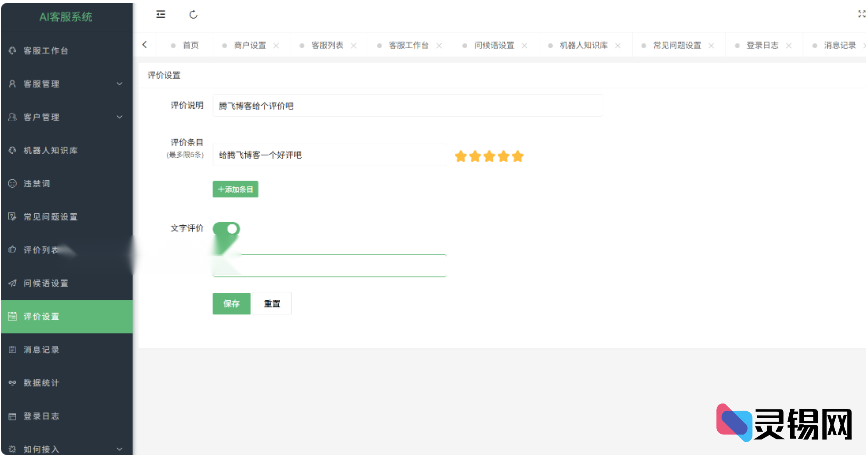Click the 消息记录 sidebar icon
This screenshot has height=455, width=866.
(x=12, y=350)
